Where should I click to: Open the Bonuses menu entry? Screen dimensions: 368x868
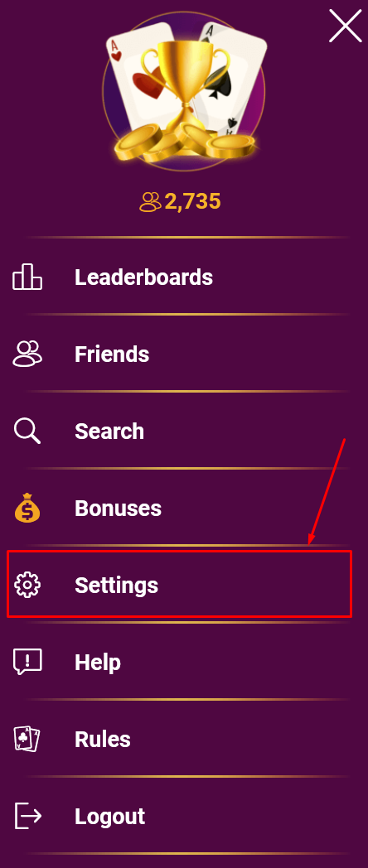click(118, 509)
